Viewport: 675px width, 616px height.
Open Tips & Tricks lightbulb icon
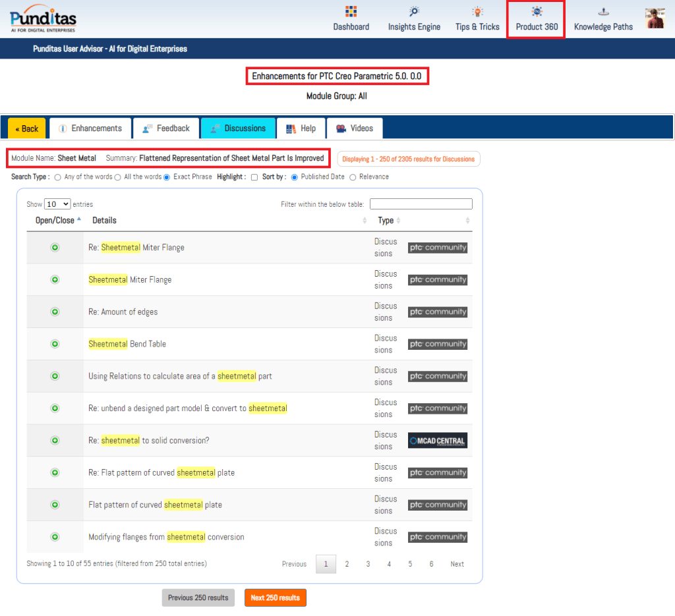pos(477,12)
